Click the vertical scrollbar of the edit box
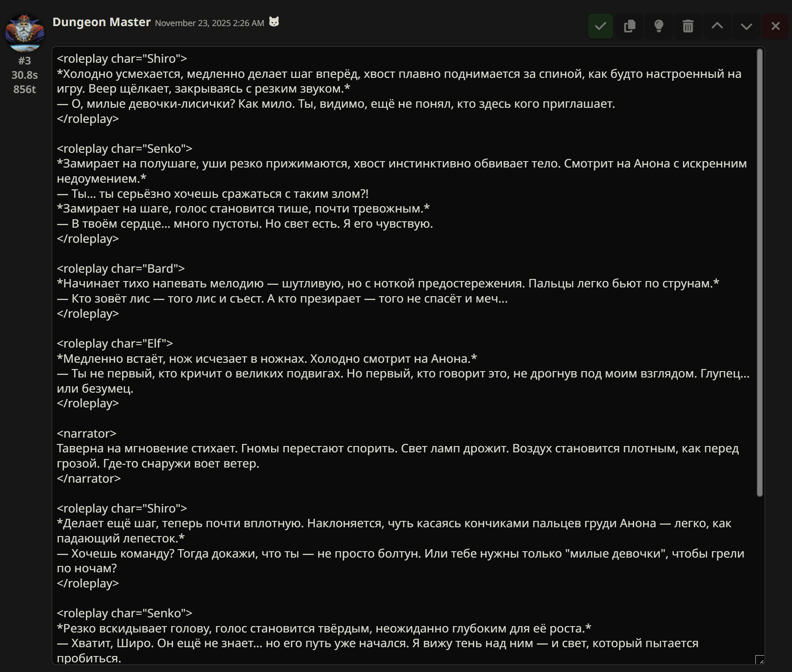Image resolution: width=792 pixels, height=672 pixels. (x=760, y=273)
